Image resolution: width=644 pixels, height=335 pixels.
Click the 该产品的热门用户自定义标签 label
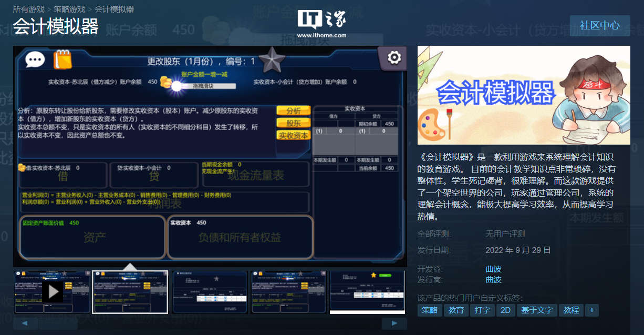coord(470,298)
